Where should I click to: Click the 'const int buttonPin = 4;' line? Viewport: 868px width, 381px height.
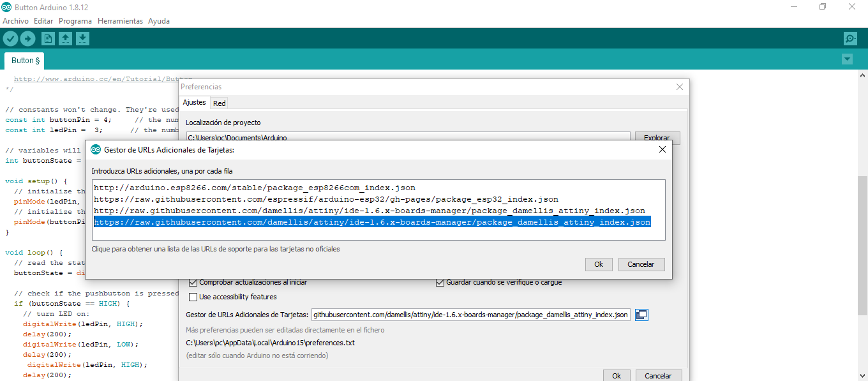(58, 119)
